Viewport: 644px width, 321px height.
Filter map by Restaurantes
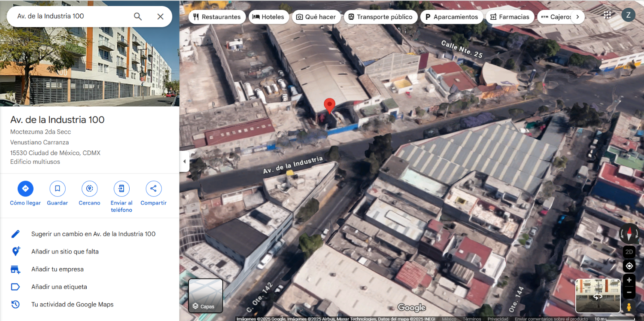point(217,17)
